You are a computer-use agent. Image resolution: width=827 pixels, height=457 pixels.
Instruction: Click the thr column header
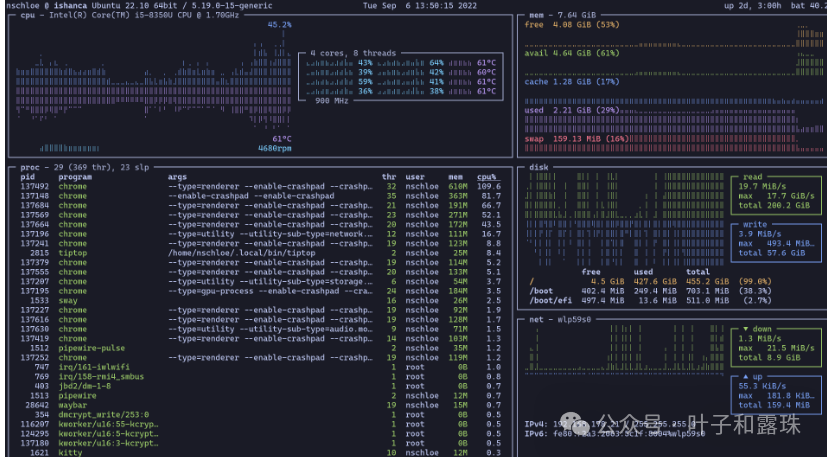click(389, 177)
